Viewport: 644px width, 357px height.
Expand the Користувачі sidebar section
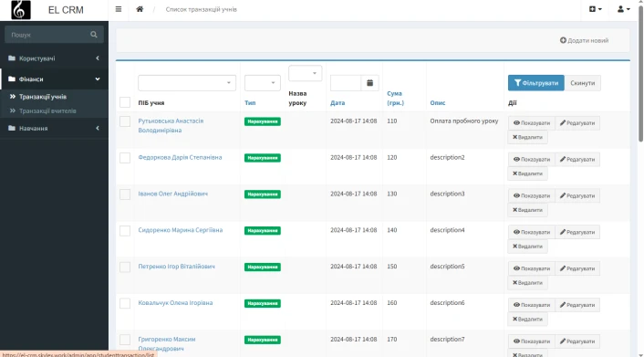tap(54, 58)
